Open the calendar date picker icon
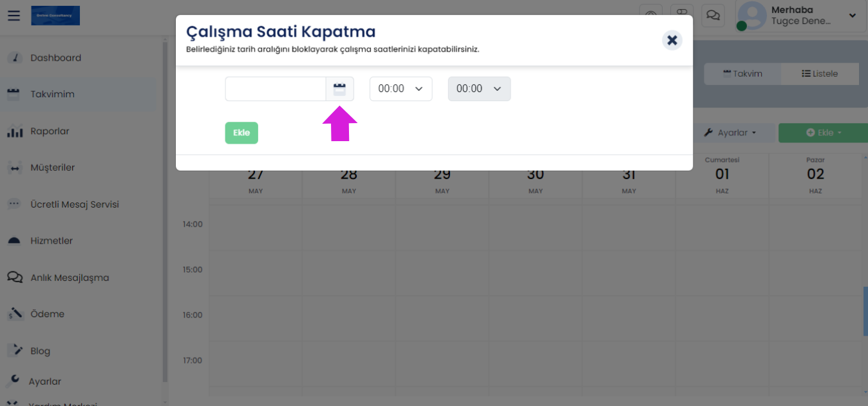Image resolution: width=868 pixels, height=406 pixels. tap(339, 89)
